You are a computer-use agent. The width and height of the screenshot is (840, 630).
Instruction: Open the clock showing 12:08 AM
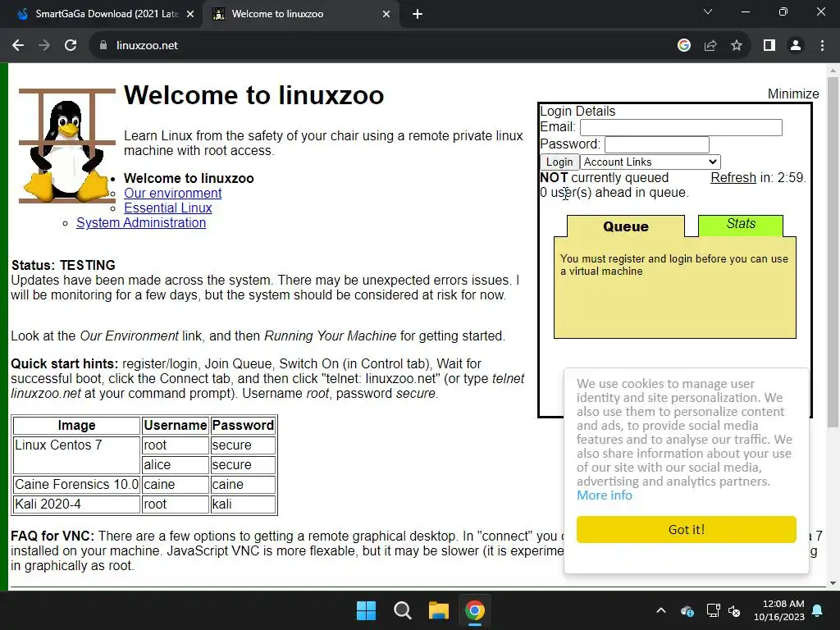[x=779, y=610]
